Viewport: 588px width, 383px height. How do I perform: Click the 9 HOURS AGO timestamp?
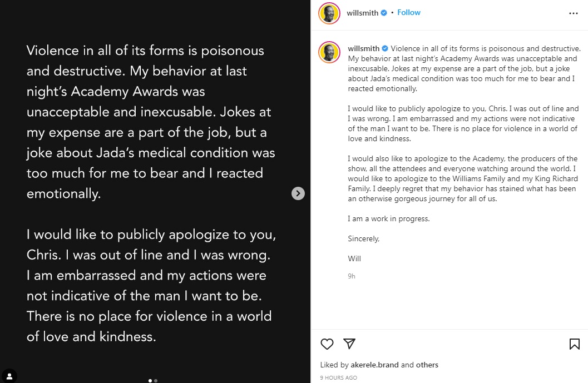[x=339, y=378]
